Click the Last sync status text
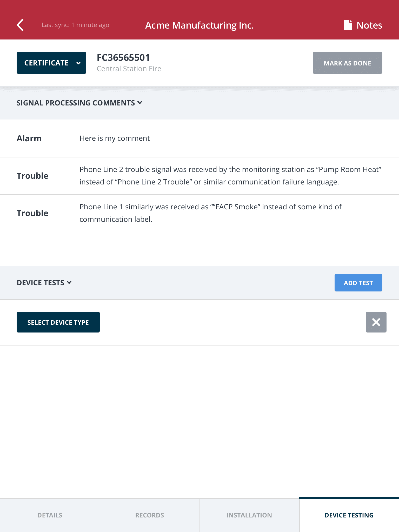This screenshot has height=532, width=399. pyautogui.click(x=75, y=25)
